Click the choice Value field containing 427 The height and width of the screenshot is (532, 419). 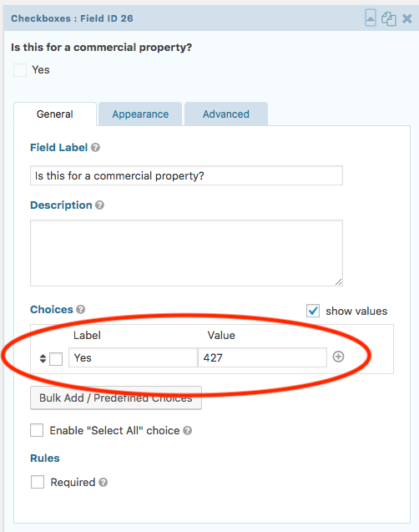(x=262, y=357)
